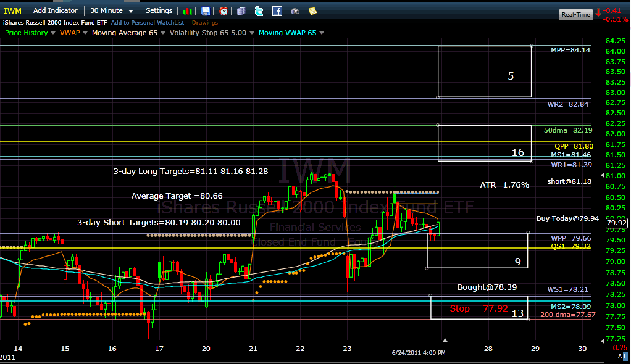Image resolution: width=631 pixels, height=364 pixels.
Task: Select the 200 dma=77.67 label
Action: coord(567,315)
